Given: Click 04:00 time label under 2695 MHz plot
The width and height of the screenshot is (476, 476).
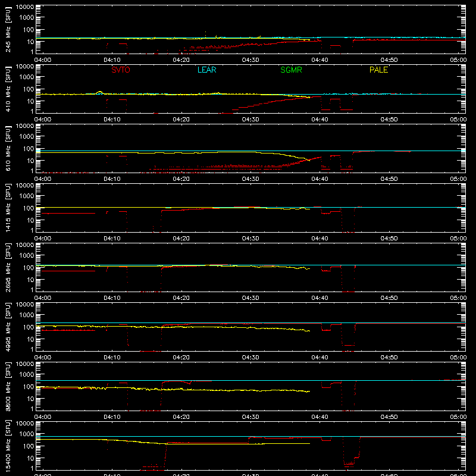Looking at the screenshot, I should pyautogui.click(x=43, y=298).
